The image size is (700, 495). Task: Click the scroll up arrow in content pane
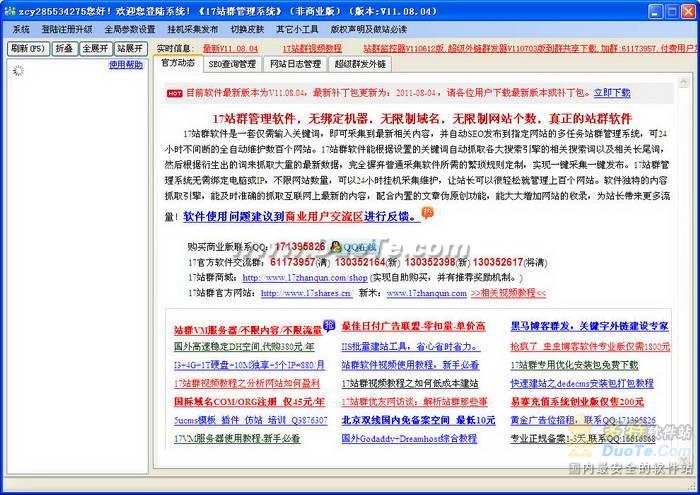[x=683, y=83]
